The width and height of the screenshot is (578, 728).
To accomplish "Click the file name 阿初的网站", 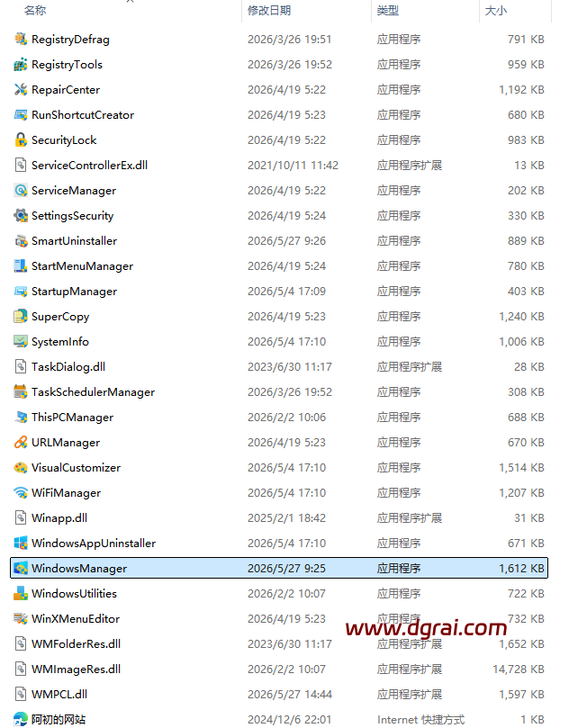I will (x=59, y=720).
